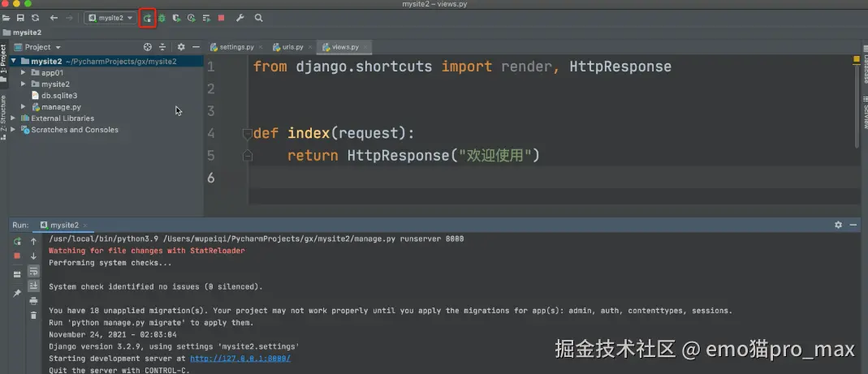Select the views.py editor tab
The width and height of the screenshot is (868, 374).
coord(343,48)
